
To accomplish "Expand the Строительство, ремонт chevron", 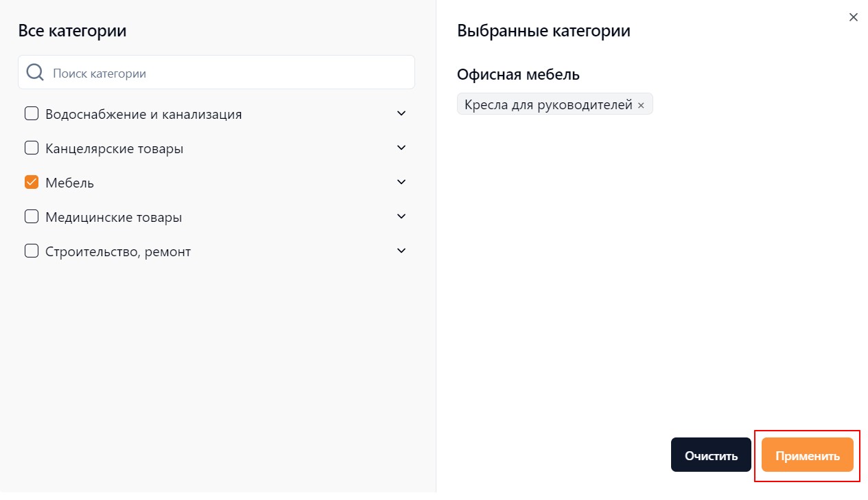I will tap(402, 251).
